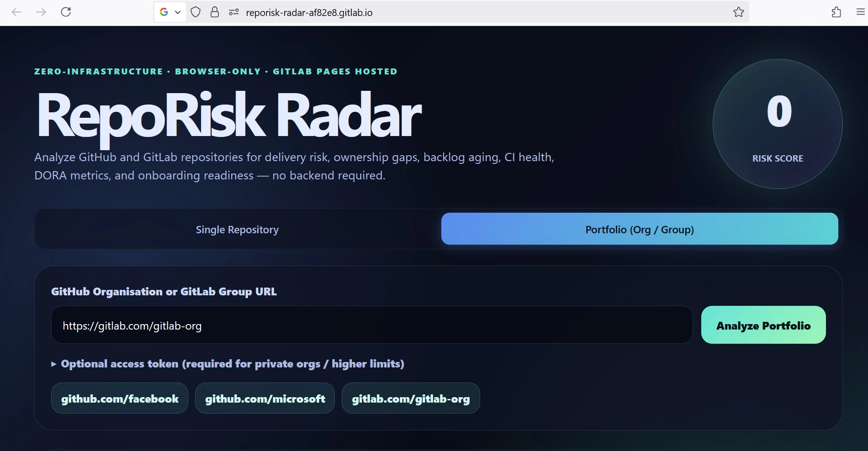
Task: Open the site permissions icon in address bar
Action: click(x=234, y=12)
